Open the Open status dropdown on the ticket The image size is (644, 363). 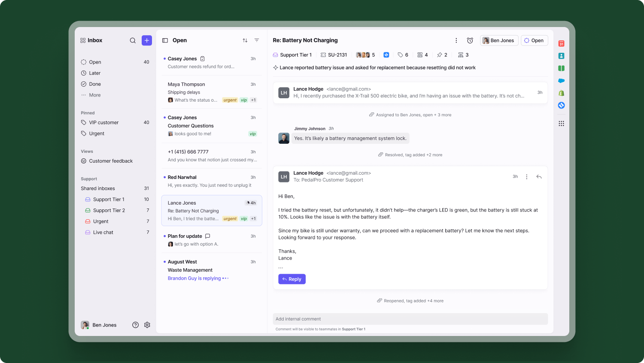tap(534, 40)
